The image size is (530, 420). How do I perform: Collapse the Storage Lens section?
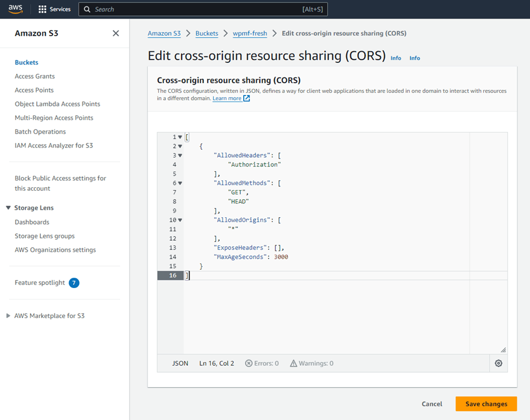point(8,208)
